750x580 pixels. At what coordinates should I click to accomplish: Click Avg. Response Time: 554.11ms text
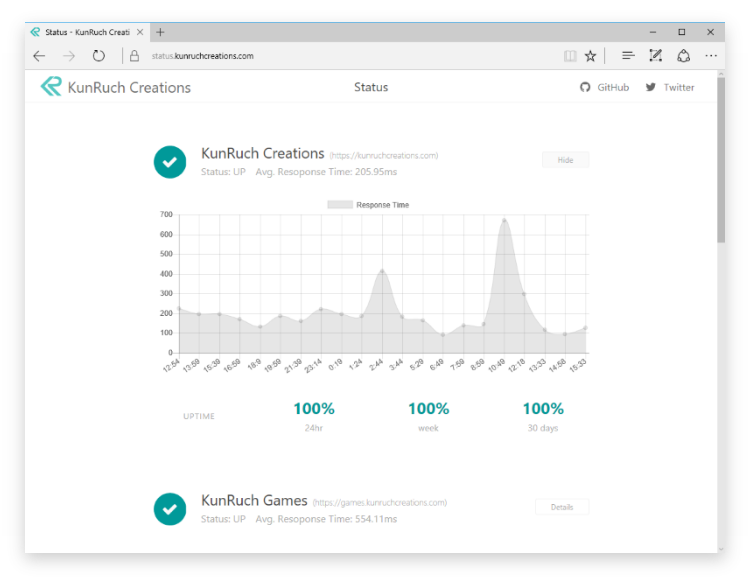tap(326, 519)
